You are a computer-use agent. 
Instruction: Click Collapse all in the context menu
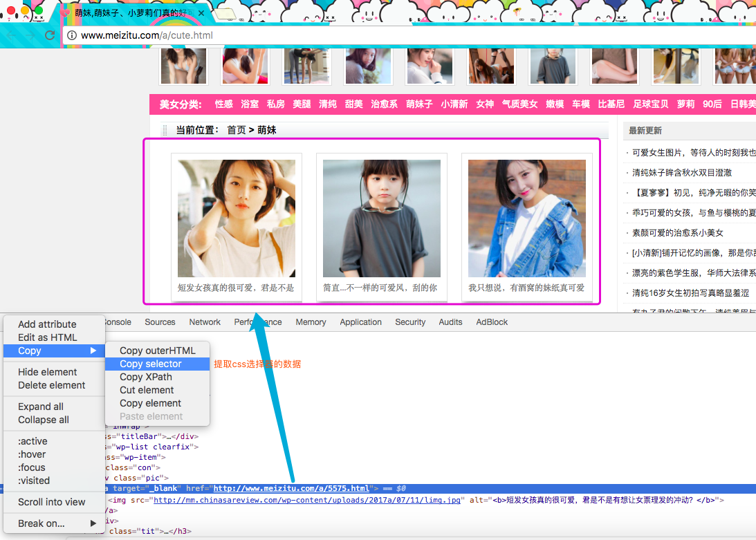(44, 420)
